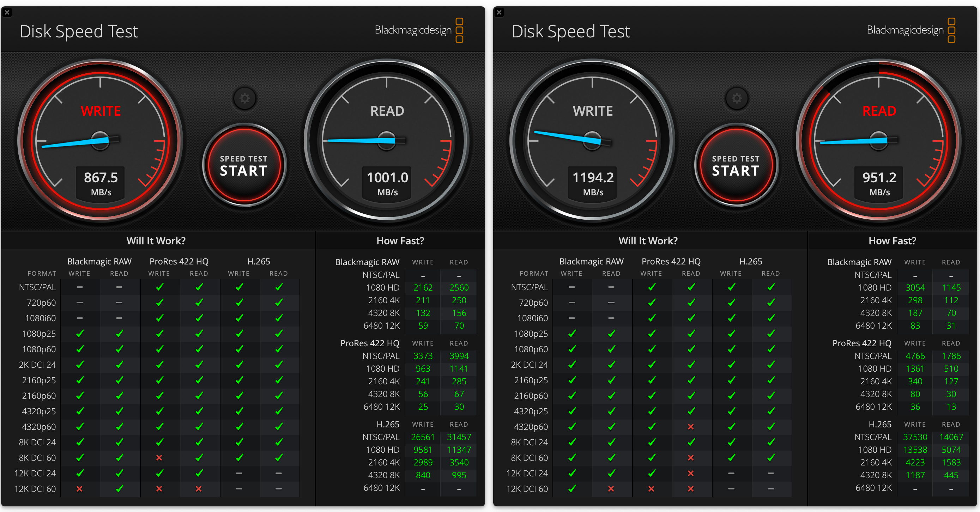This screenshot has height=512, width=980.
Task: Toggle the 4320p60 ProRes read X in the right window
Action: [x=691, y=426]
